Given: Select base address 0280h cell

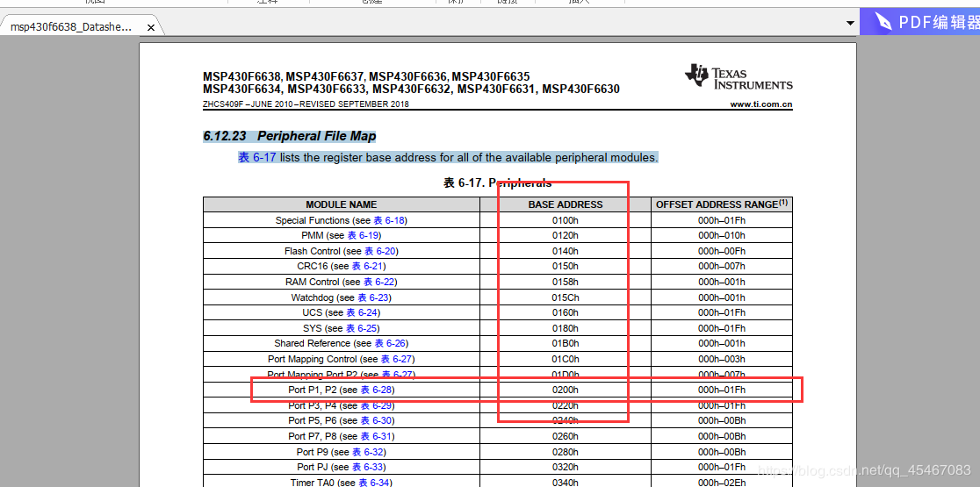Looking at the screenshot, I should 566,451.
